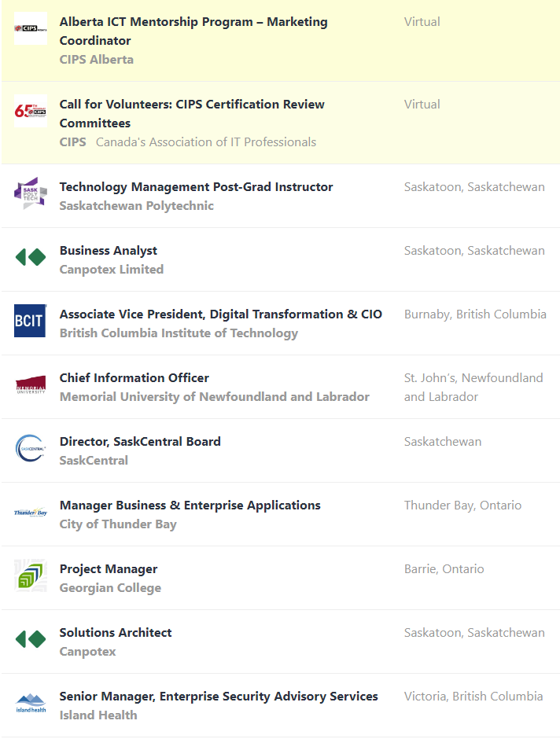Image resolution: width=560 pixels, height=739 pixels.
Task: Click the SaskCentral circular logo
Action: pos(31,449)
